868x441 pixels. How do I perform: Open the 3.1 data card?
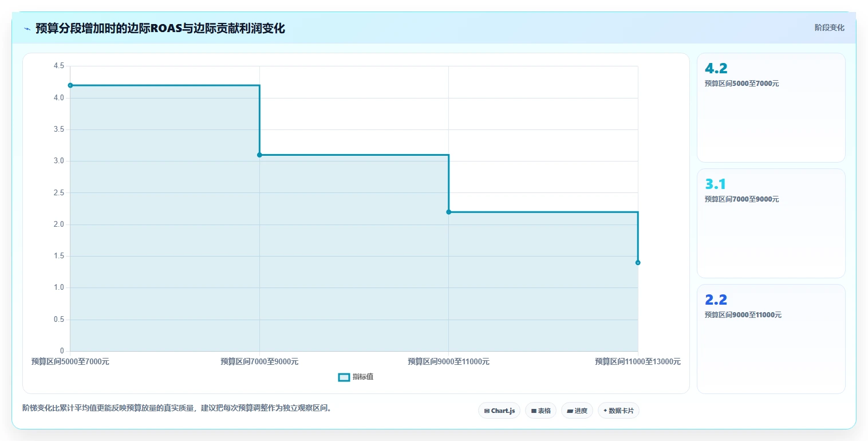(771, 223)
